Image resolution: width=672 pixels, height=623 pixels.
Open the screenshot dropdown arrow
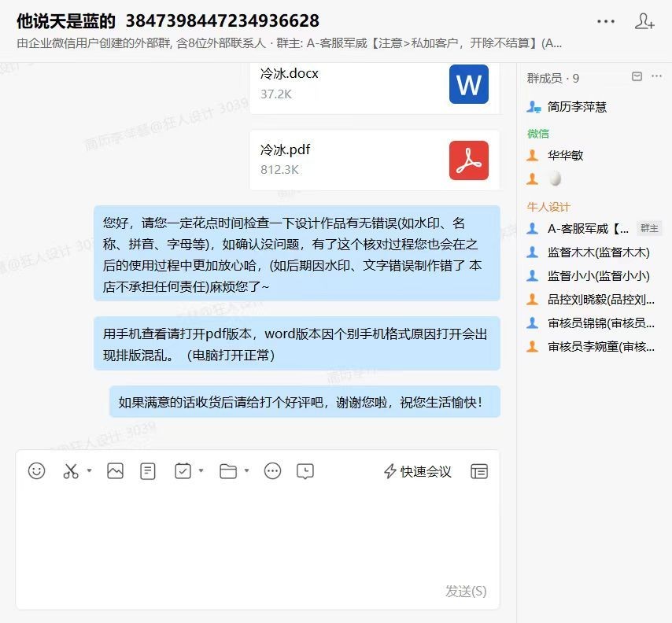[x=89, y=472]
